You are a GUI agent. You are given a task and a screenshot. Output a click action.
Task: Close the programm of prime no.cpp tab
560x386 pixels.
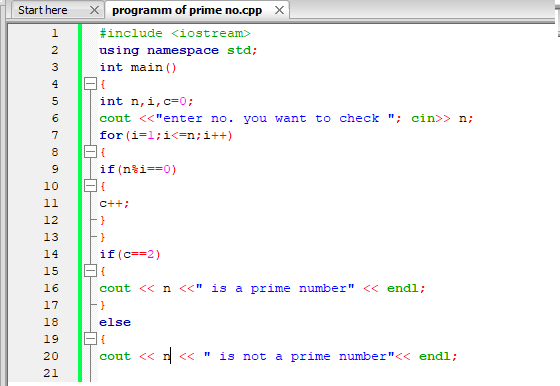[x=279, y=10]
